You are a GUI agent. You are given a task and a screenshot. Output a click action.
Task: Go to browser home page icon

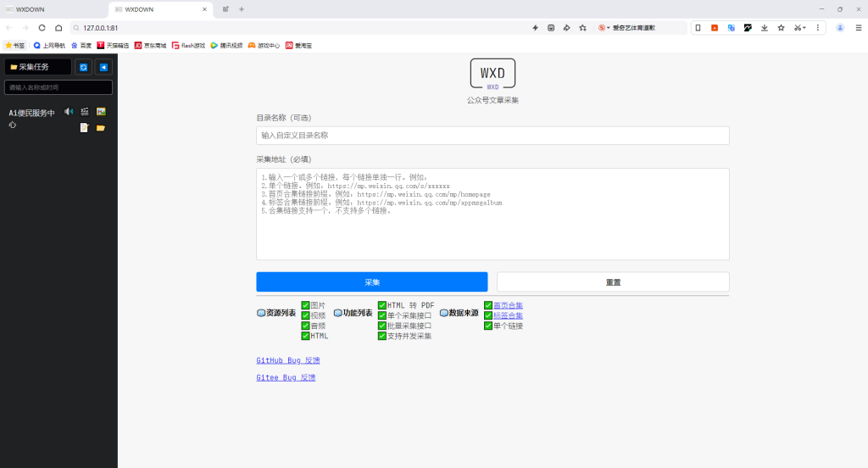[58, 28]
